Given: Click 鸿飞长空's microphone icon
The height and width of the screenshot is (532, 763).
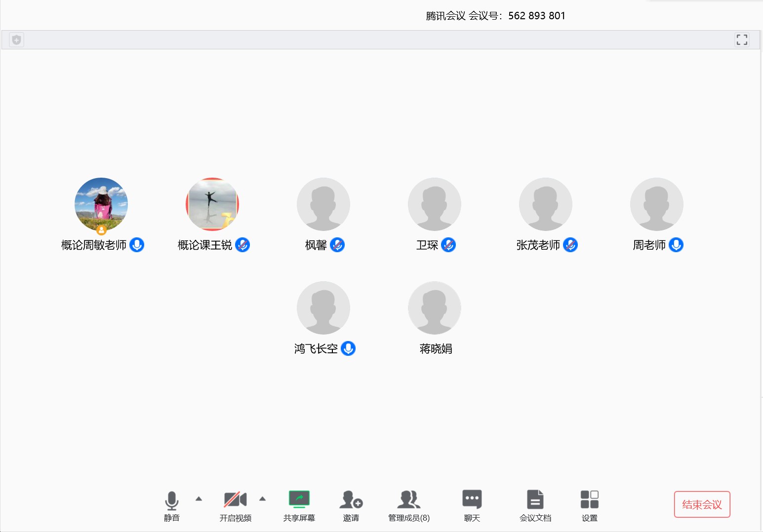Looking at the screenshot, I should click(x=348, y=348).
